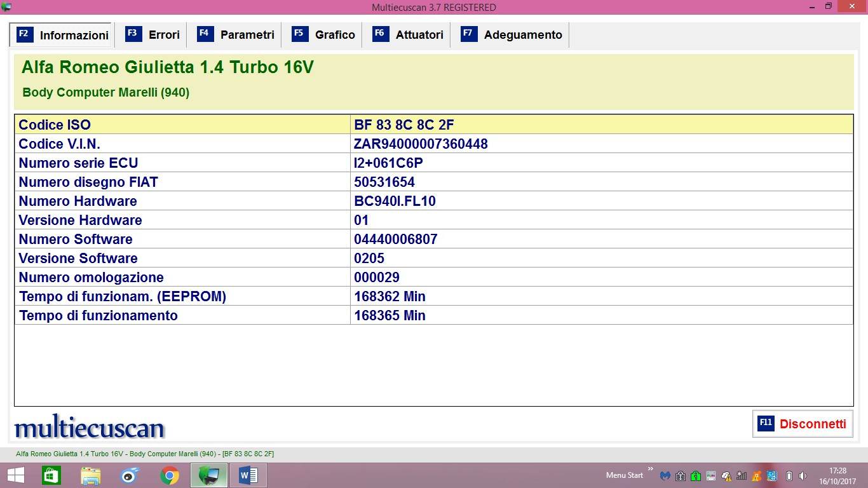Image resolution: width=868 pixels, height=488 pixels.
Task: Switch to the Errori tab
Action: click(152, 35)
